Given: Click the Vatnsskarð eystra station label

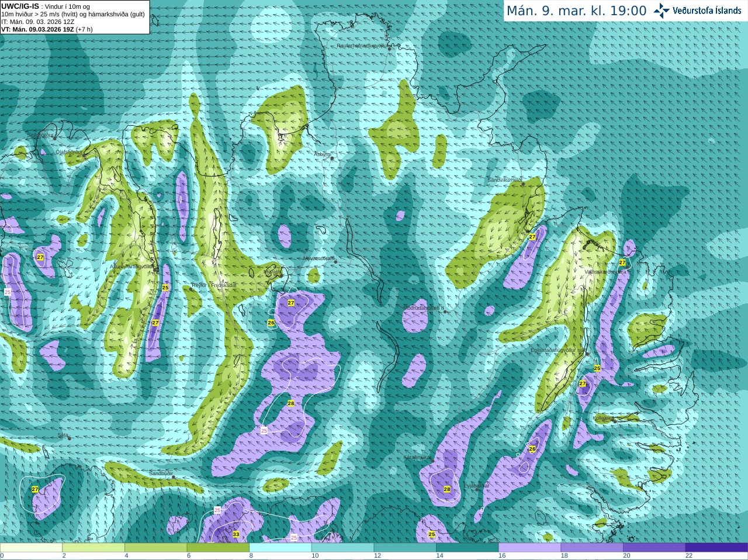Looking at the screenshot, I should [605, 272].
